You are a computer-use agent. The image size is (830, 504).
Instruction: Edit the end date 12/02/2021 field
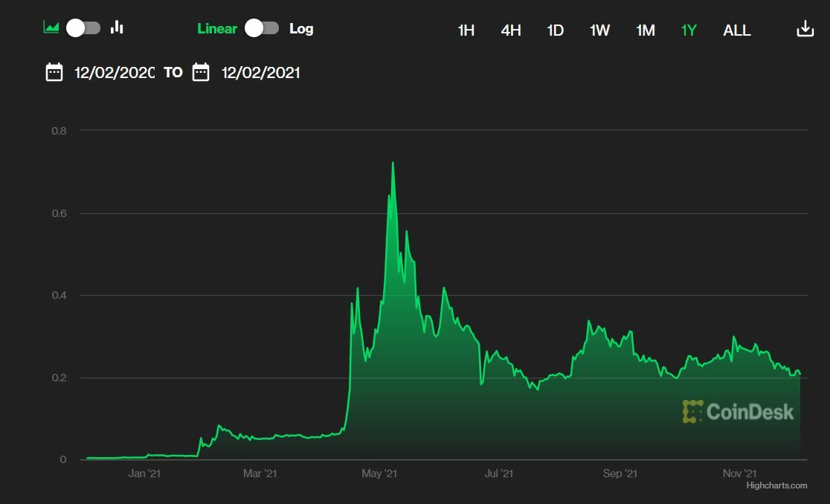click(x=260, y=72)
